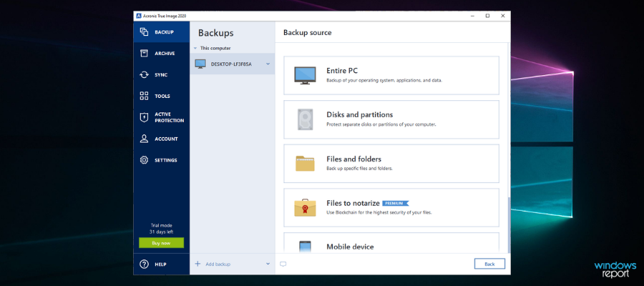Switch to the ACCOUNT tab label

click(x=166, y=139)
